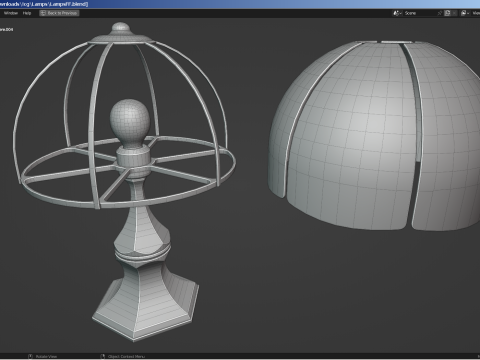Open the Window menu

[11, 13]
